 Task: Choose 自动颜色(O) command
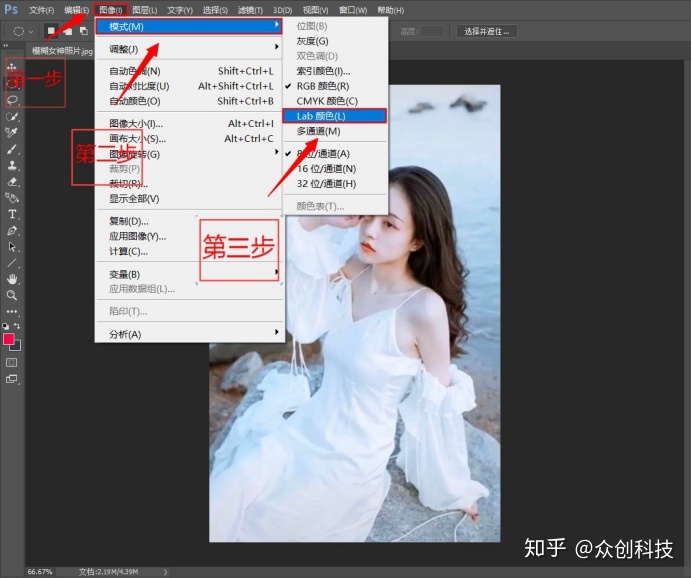[189, 101]
